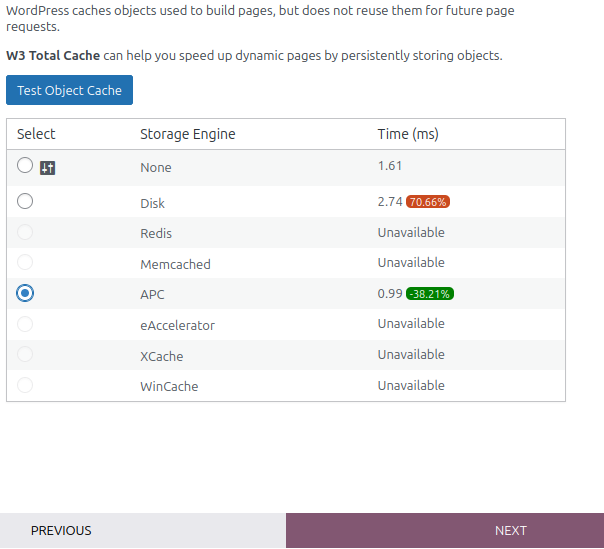
Task: Choose the disabled Memcached radio button
Action: click(25, 262)
